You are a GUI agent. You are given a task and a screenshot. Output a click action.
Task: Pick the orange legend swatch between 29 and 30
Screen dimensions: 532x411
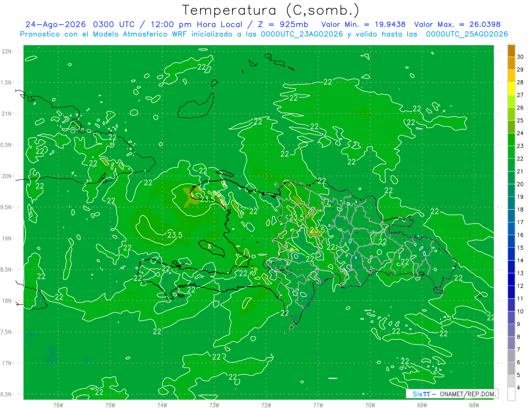coord(511,63)
